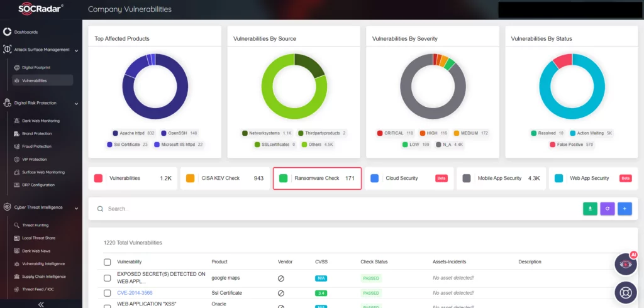Select the Vulnerabilities 1.2K tab
Screen dimensions: 644x308
[x=133, y=179]
